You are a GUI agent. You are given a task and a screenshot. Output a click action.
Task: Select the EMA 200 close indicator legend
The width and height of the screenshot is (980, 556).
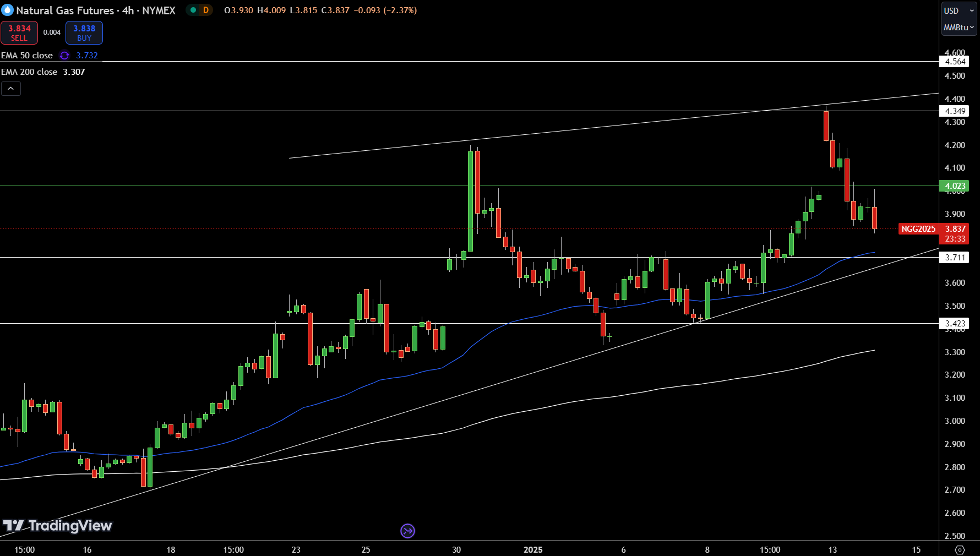point(29,72)
